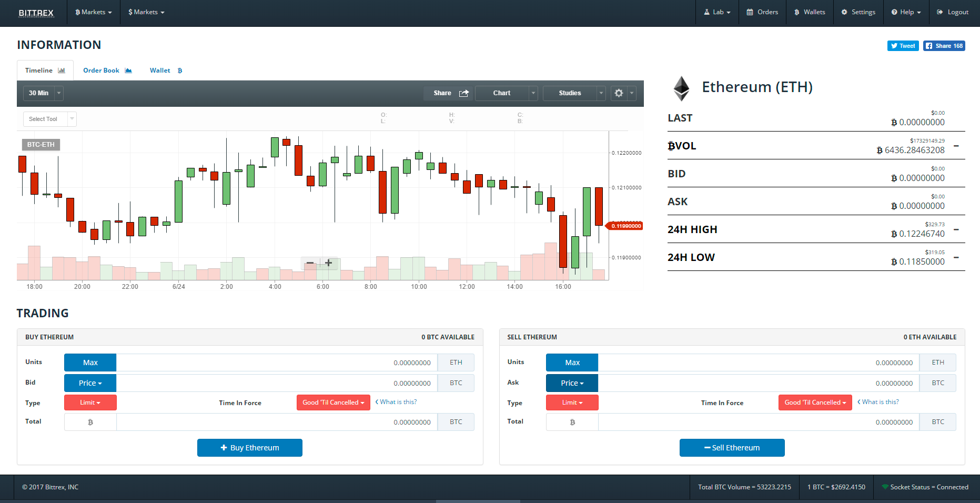Click the '0 ETH AVAILABLE' text
The image size is (980, 503).
(930, 337)
